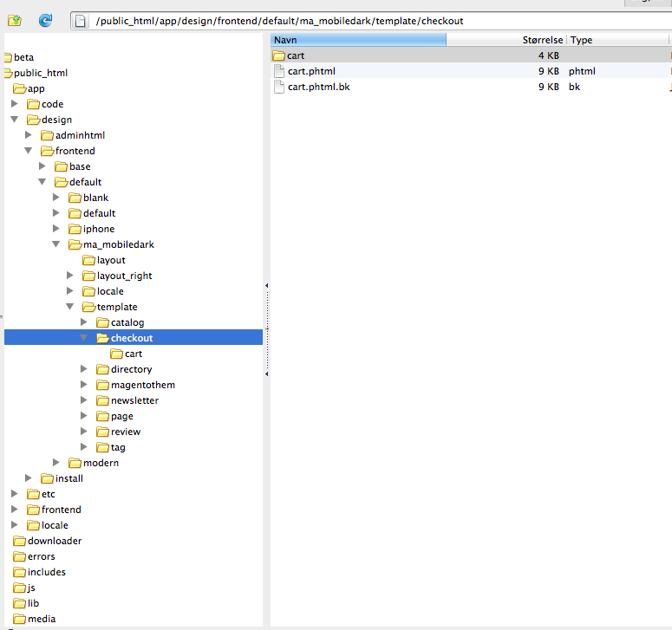Expand the base folder
The height and width of the screenshot is (630, 672).
coord(42,166)
